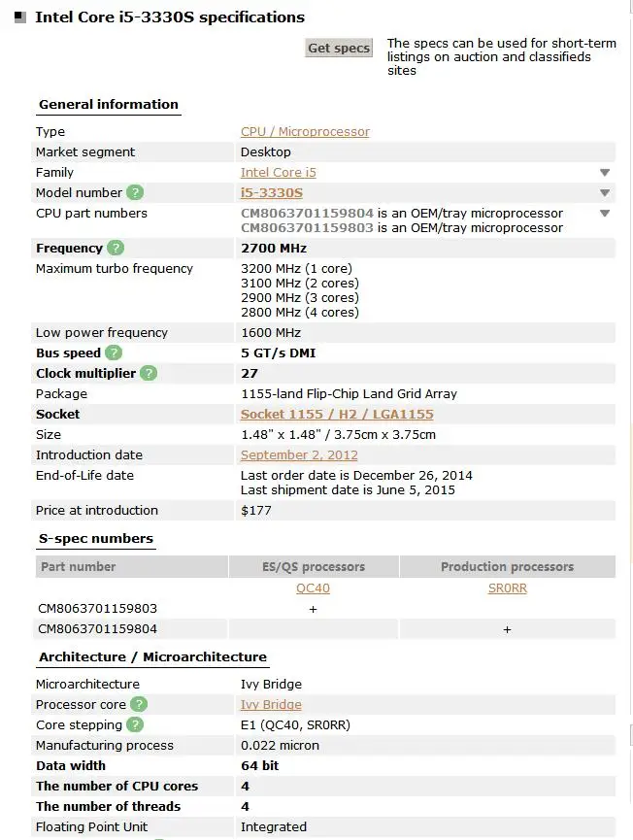
Task: Click the 5 GT/s DMI bus speed value
Action: [x=279, y=353]
